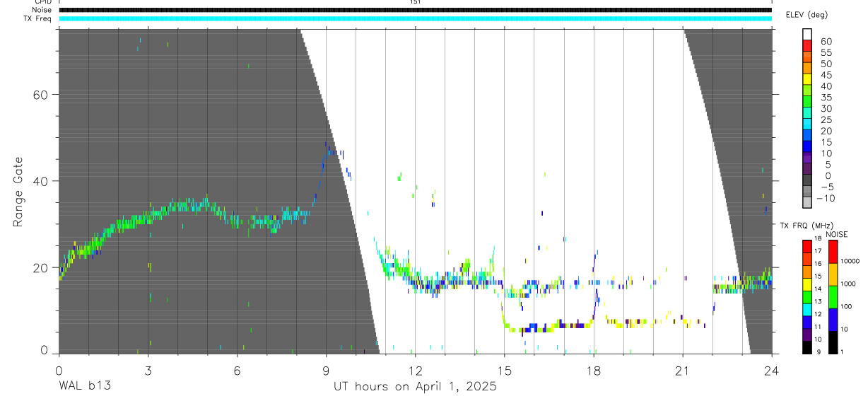Click the cyan TX Freq bar
The height and width of the screenshot is (401, 868).
415,18
